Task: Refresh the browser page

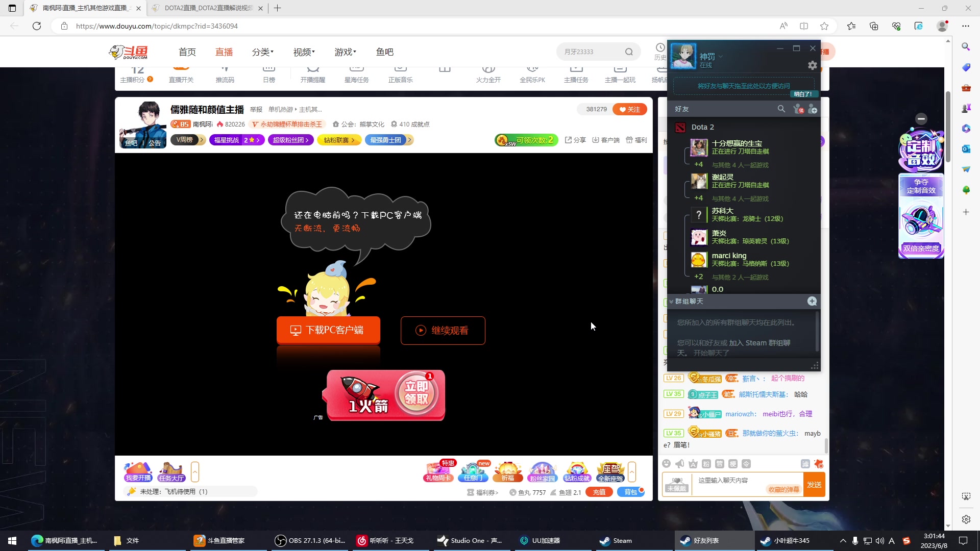Action: tap(37, 26)
